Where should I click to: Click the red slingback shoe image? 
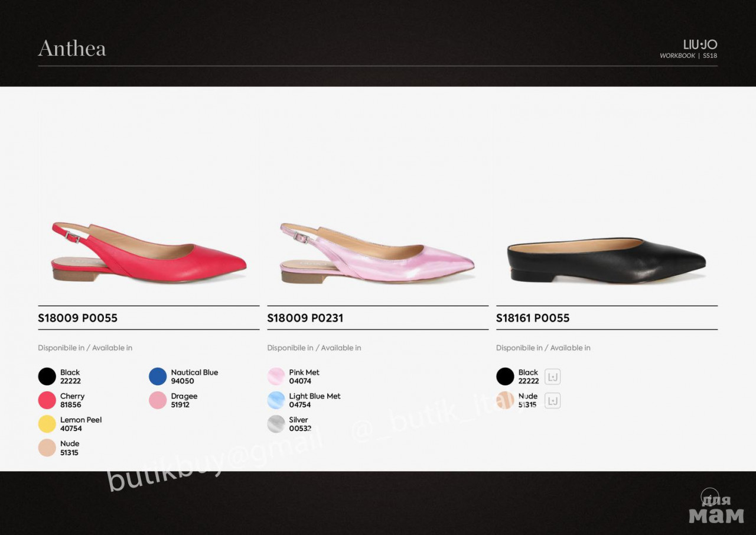[149, 252]
